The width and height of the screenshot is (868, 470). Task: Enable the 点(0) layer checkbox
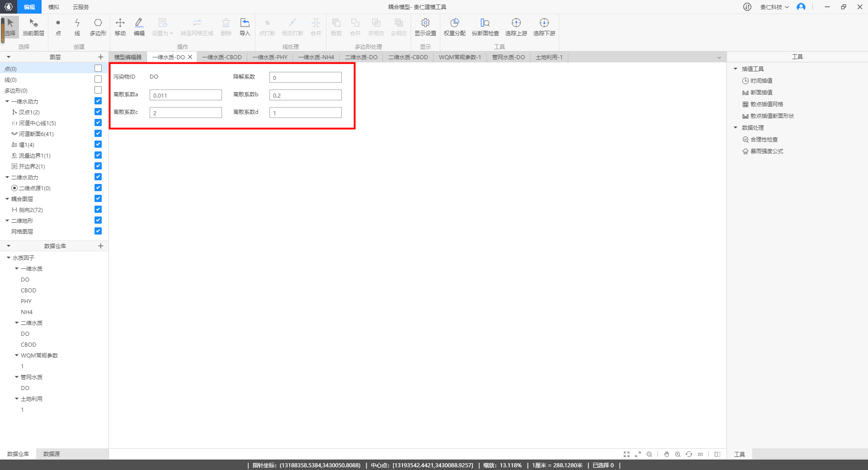(98, 69)
